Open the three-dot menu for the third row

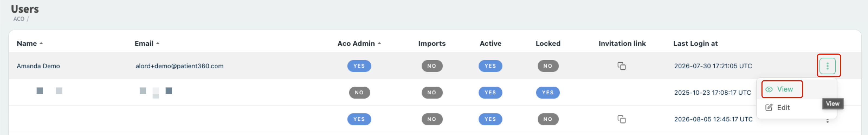pyautogui.click(x=827, y=121)
